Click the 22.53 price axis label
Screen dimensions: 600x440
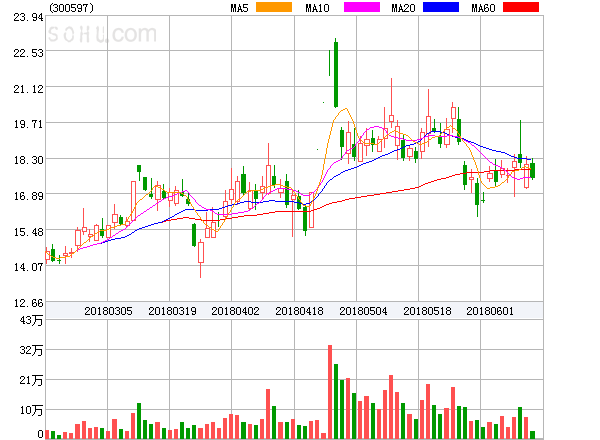[x=28, y=53]
